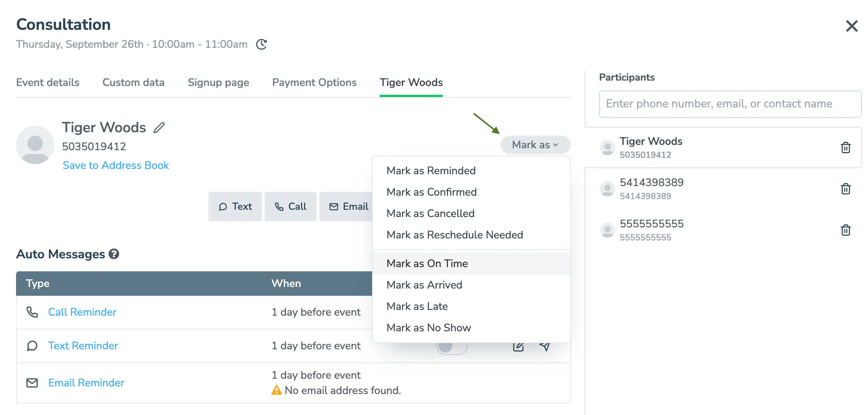Viewport: 868px width, 415px height.
Task: Open the Email Reminder settings link
Action: [x=86, y=383]
